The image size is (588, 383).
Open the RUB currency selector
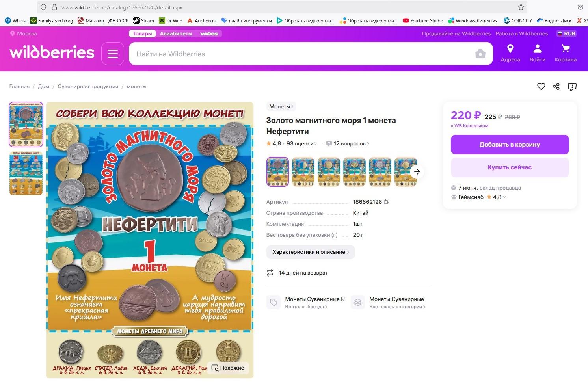(566, 33)
